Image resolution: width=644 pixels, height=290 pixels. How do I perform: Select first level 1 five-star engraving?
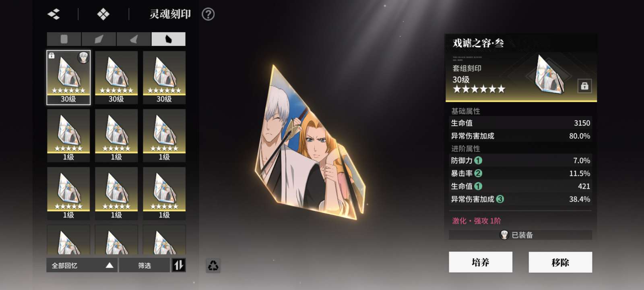tap(68, 135)
